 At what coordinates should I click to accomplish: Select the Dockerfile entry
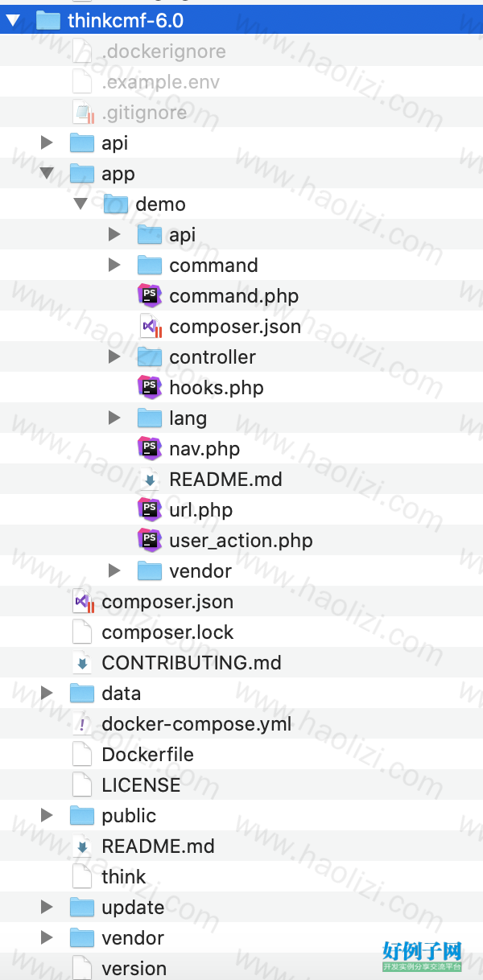242,755
